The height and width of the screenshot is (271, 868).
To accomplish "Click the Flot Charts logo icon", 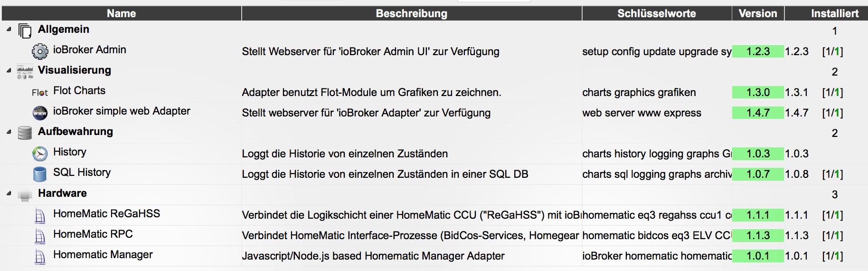I will click(40, 93).
